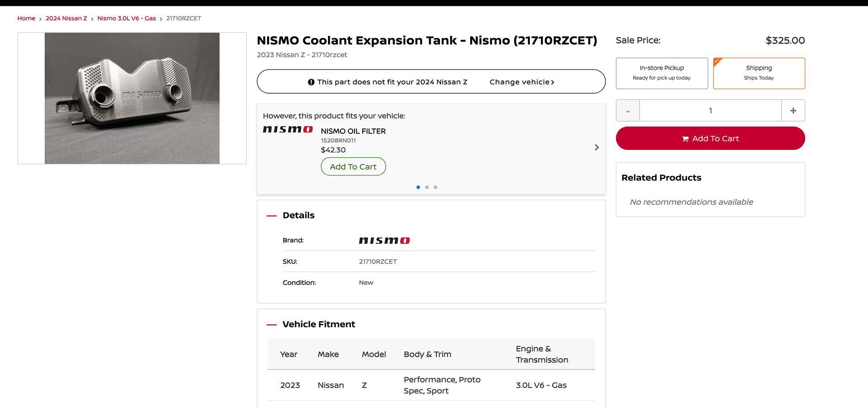Click the Body & Trim column header

(427, 354)
